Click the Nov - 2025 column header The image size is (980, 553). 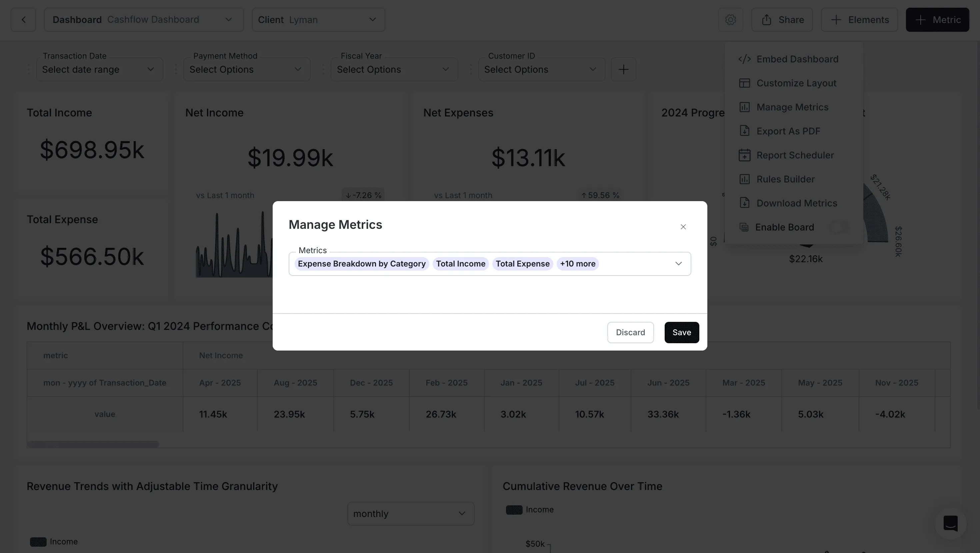[897, 383]
